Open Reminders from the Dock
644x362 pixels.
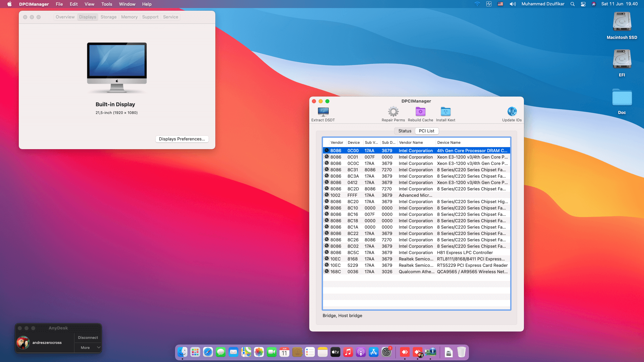click(x=310, y=352)
